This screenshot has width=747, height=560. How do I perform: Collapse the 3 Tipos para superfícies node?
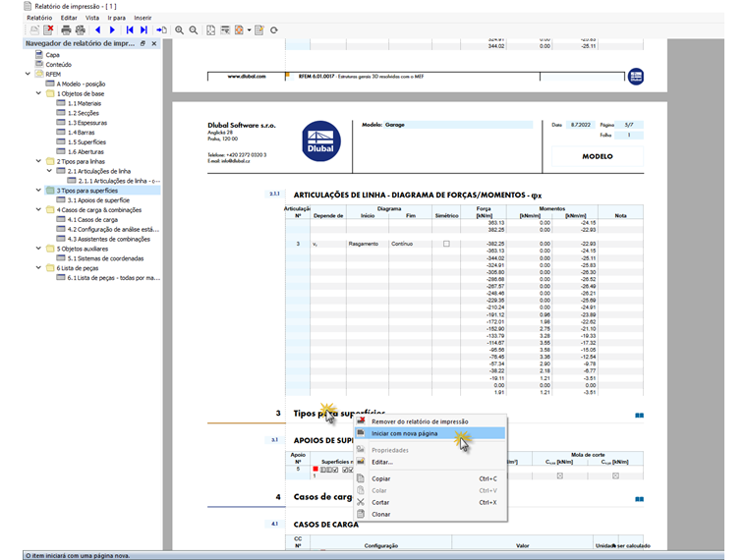[x=38, y=190]
